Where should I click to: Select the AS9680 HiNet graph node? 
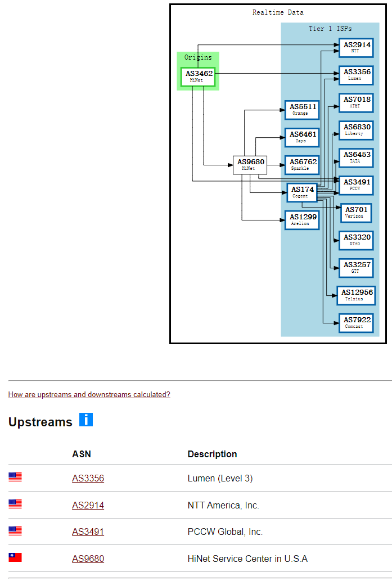(x=250, y=165)
